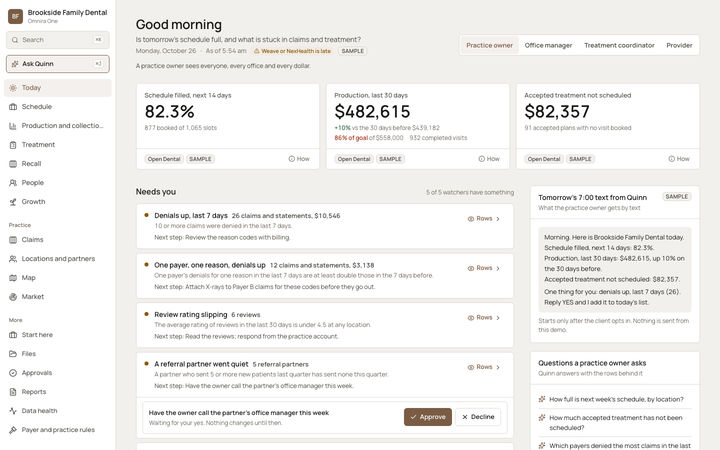Click the 82.3% schedule filled value
The image size is (720, 450).
pyautogui.click(x=169, y=112)
